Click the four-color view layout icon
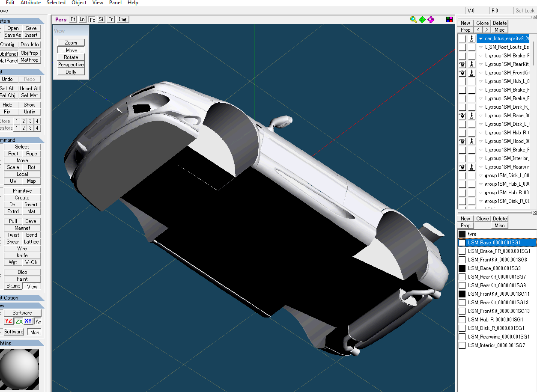This screenshot has height=392, width=537. click(x=449, y=19)
